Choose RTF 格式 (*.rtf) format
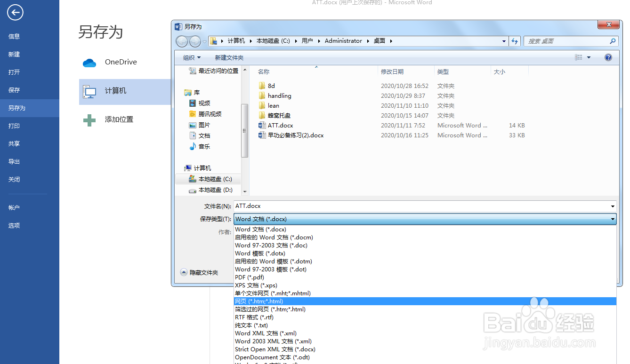 (x=254, y=317)
